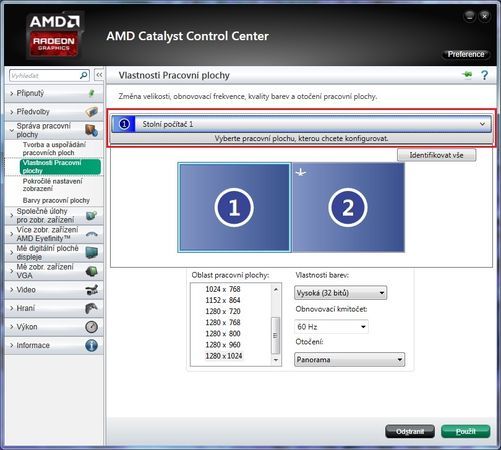Select resolution 1152 x 864
This screenshot has height=450, width=501.
coord(223,300)
